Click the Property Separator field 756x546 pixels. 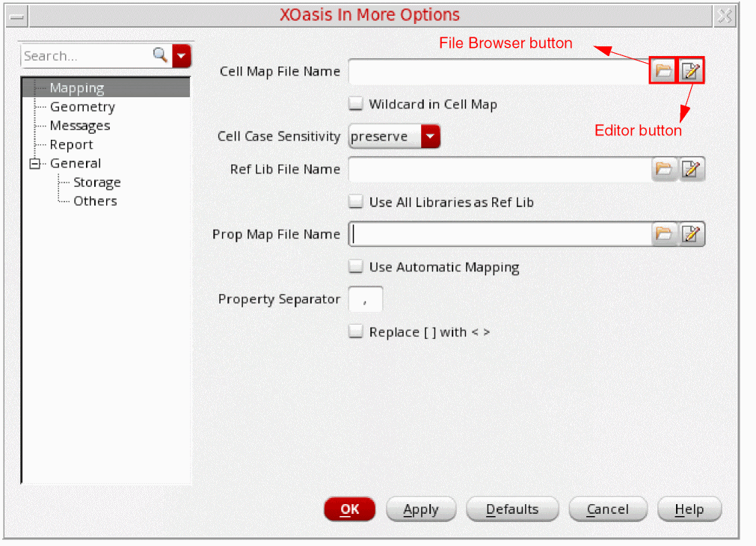pyautogui.click(x=366, y=299)
